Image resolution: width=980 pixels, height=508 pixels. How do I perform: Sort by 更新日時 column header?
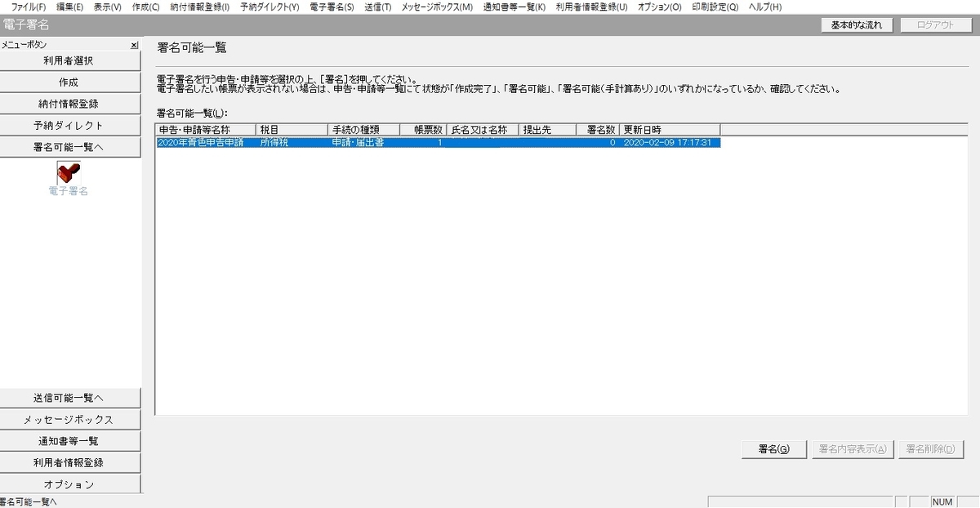(x=670, y=130)
